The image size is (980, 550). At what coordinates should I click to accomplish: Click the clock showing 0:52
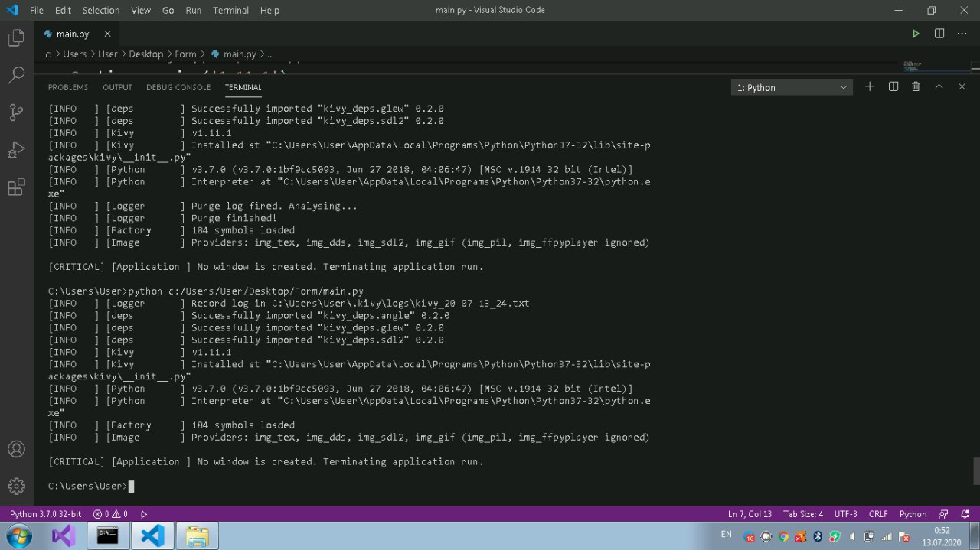pyautogui.click(x=942, y=530)
